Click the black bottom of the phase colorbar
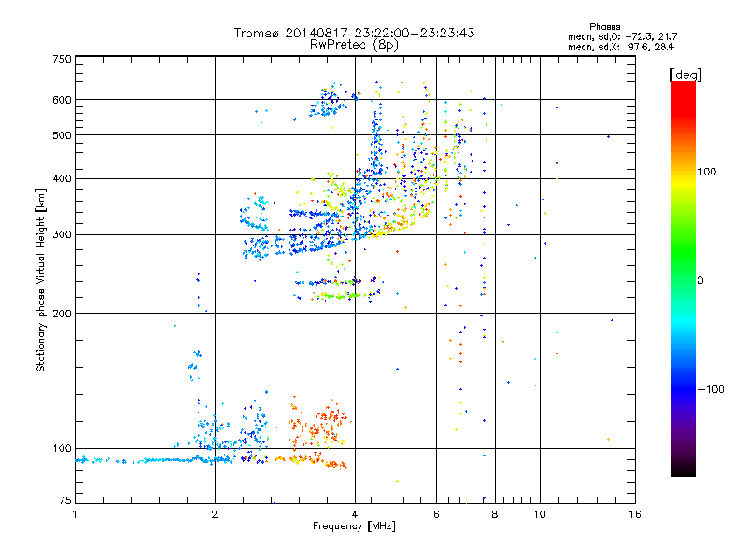The image size is (747, 560). pos(684,470)
